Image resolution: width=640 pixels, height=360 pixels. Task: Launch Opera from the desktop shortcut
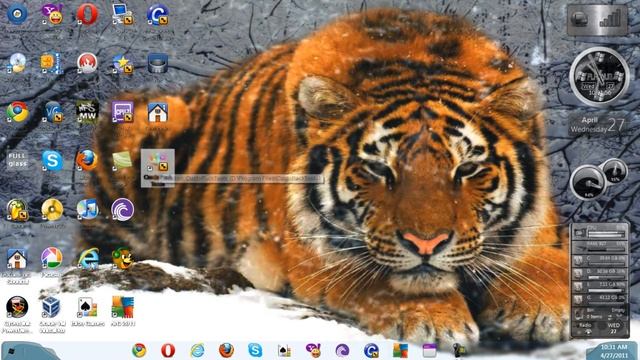[87, 14]
